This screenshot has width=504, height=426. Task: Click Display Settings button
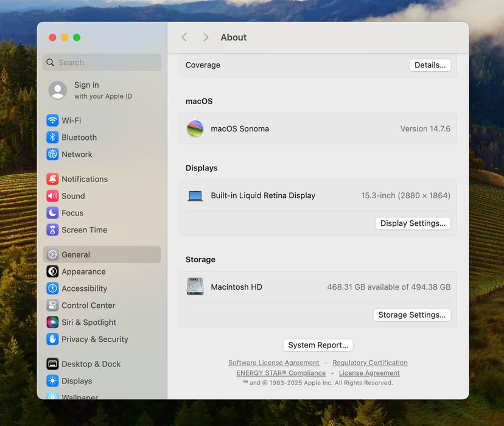[413, 223]
